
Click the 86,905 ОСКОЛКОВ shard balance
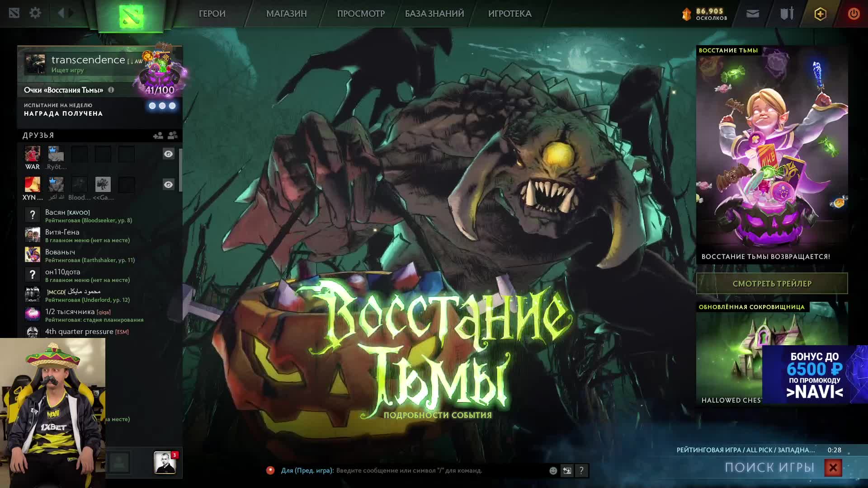[x=712, y=14]
